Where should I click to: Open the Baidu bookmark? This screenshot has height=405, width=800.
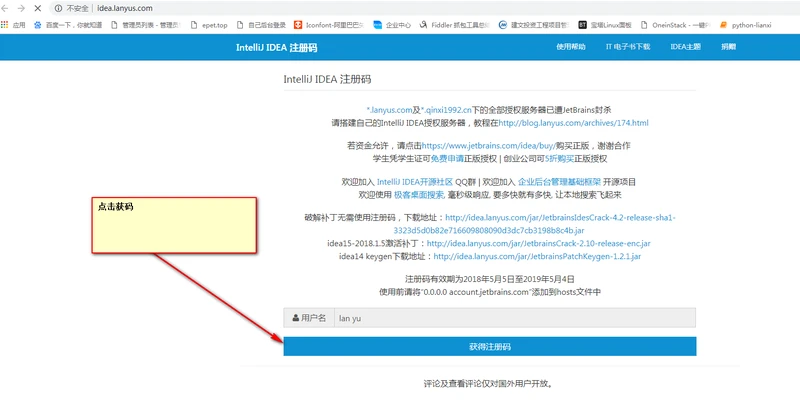(68, 24)
